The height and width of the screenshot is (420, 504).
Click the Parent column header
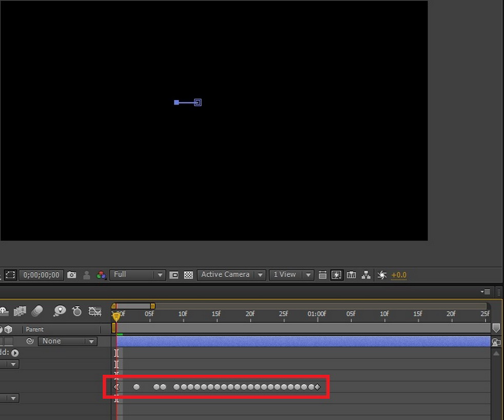[x=35, y=329]
